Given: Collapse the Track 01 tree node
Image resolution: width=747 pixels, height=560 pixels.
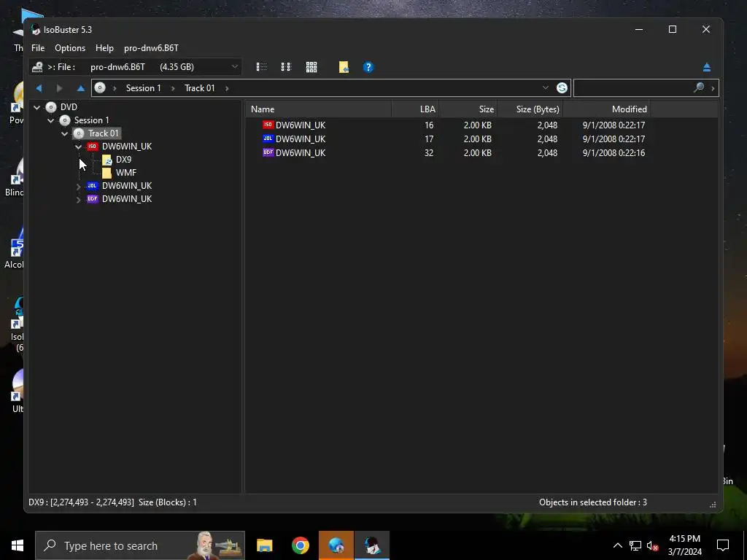Looking at the screenshot, I should pos(64,134).
